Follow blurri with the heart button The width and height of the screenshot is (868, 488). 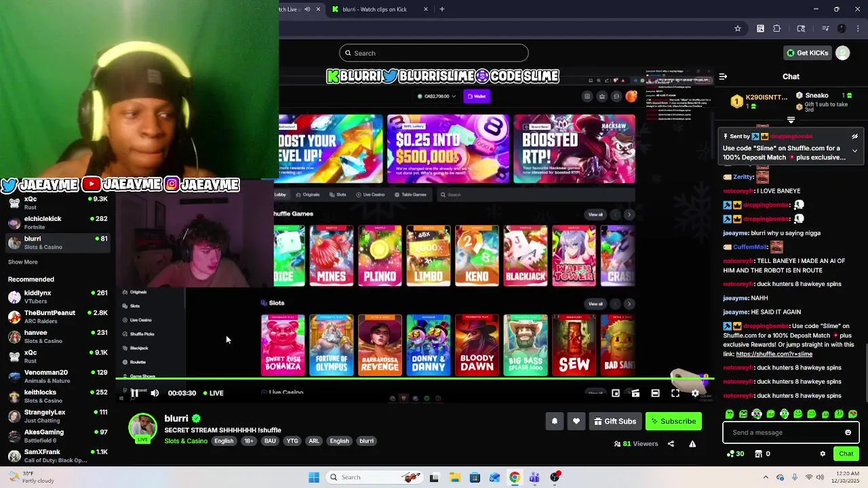(x=576, y=422)
